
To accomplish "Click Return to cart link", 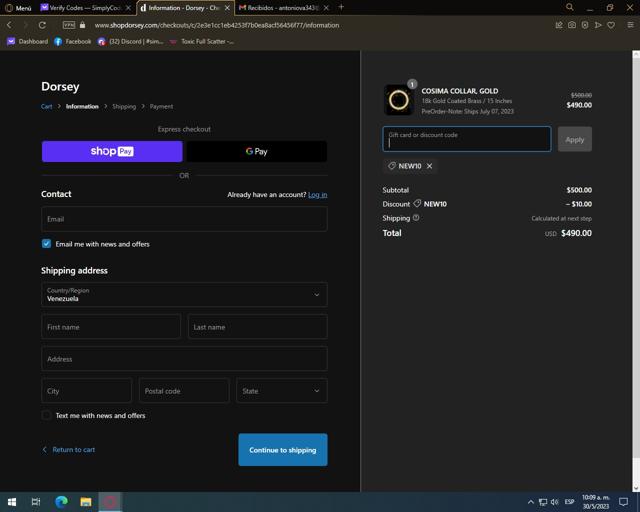I will 69,450.
